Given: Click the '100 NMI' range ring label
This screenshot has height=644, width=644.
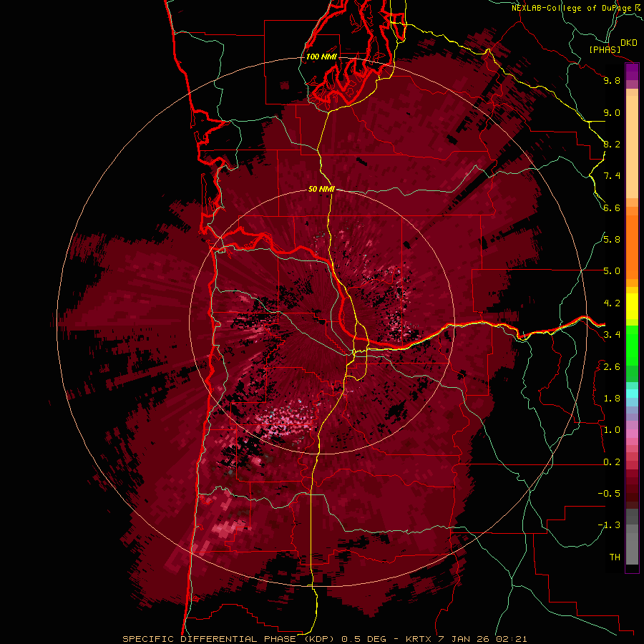Looking at the screenshot, I should [x=321, y=57].
